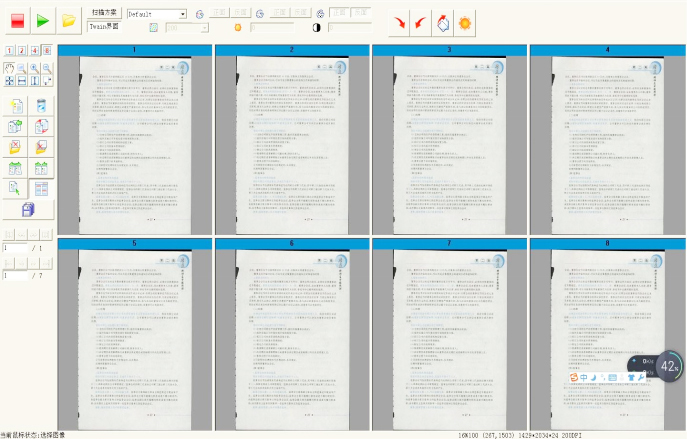
Task: Select page thumbnail header 3
Action: point(448,49)
